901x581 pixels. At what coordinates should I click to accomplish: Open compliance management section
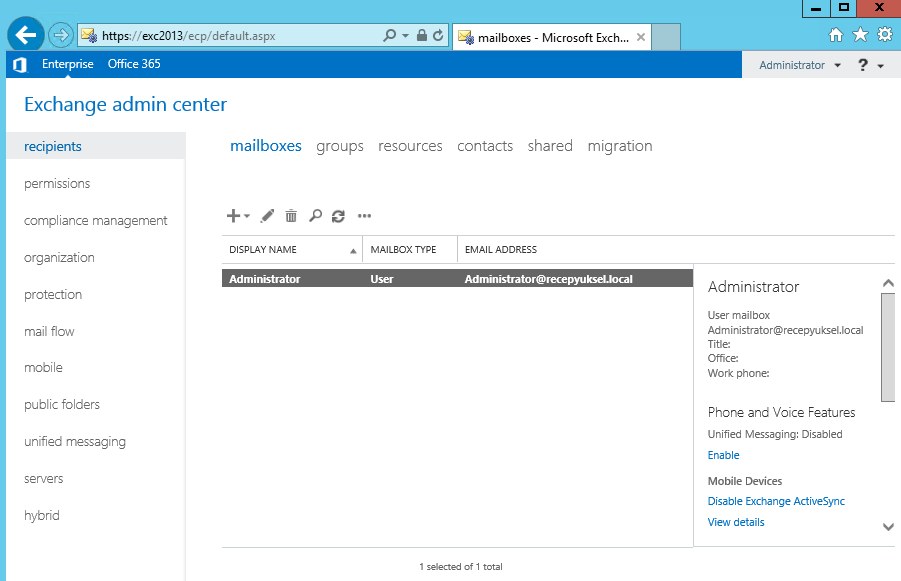(95, 221)
